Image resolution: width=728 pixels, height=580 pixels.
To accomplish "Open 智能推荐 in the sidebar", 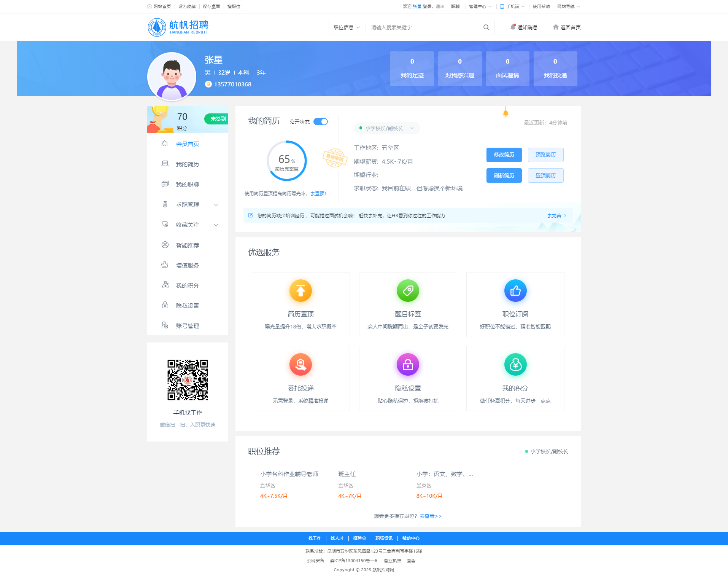I will click(x=187, y=245).
